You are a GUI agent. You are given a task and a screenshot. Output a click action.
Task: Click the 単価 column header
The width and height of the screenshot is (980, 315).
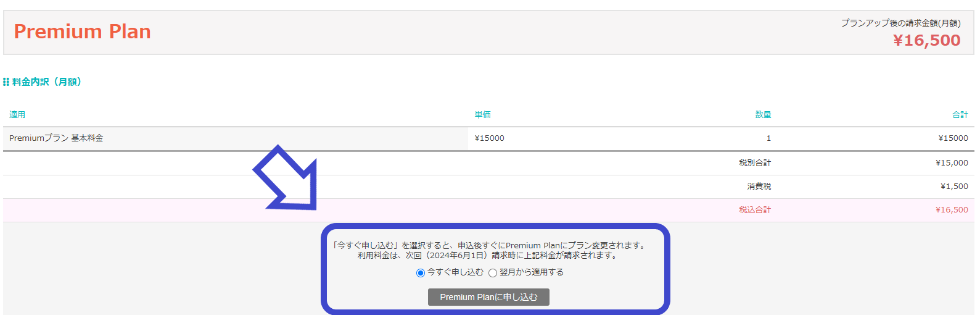point(483,114)
